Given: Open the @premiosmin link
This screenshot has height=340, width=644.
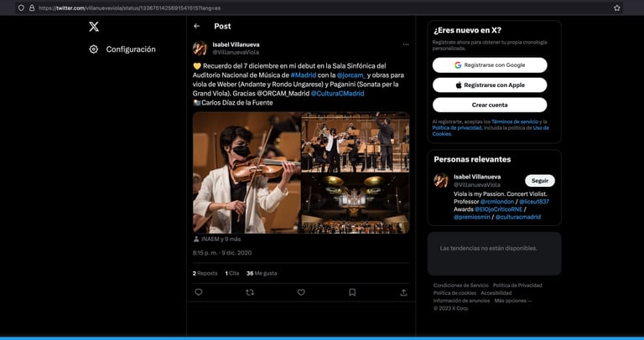Looking at the screenshot, I should [x=472, y=217].
